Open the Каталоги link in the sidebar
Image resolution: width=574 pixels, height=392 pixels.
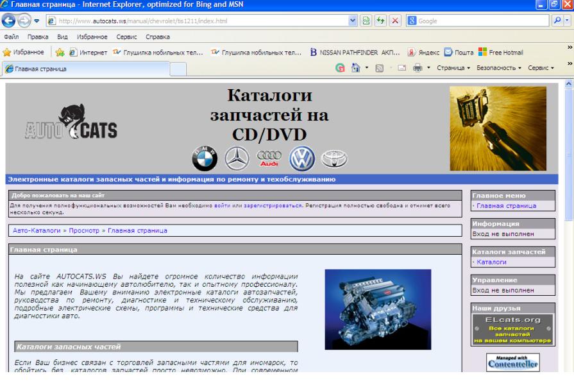(x=491, y=262)
